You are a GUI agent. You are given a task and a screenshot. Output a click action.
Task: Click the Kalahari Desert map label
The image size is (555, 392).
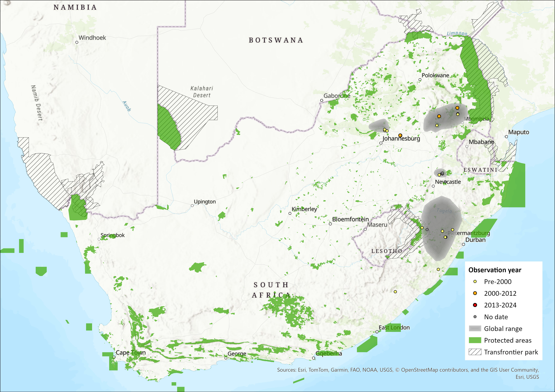(x=202, y=92)
